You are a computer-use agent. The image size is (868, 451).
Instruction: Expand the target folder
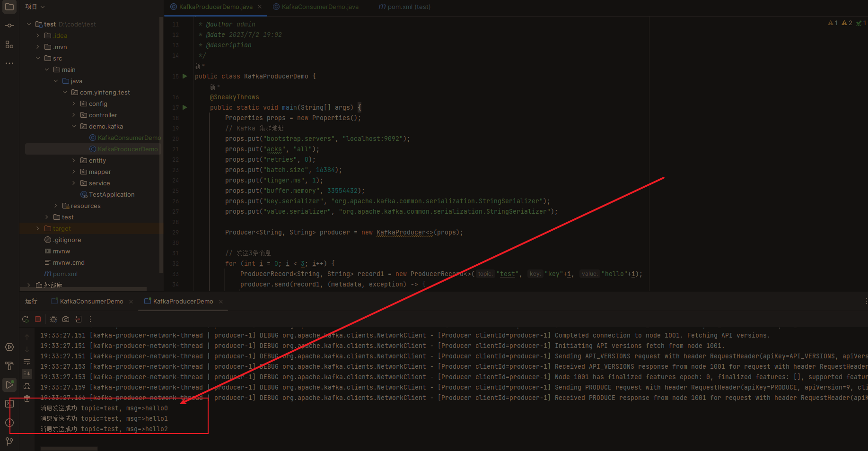pos(38,228)
